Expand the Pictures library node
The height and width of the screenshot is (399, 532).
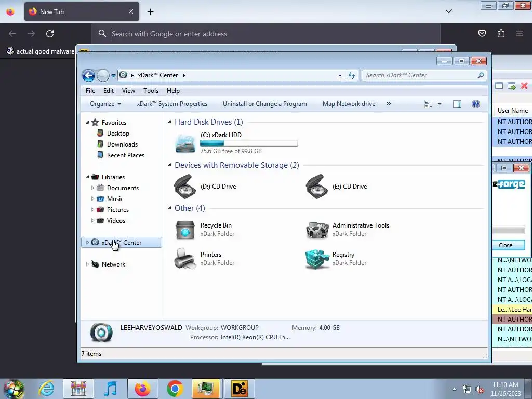pos(92,209)
